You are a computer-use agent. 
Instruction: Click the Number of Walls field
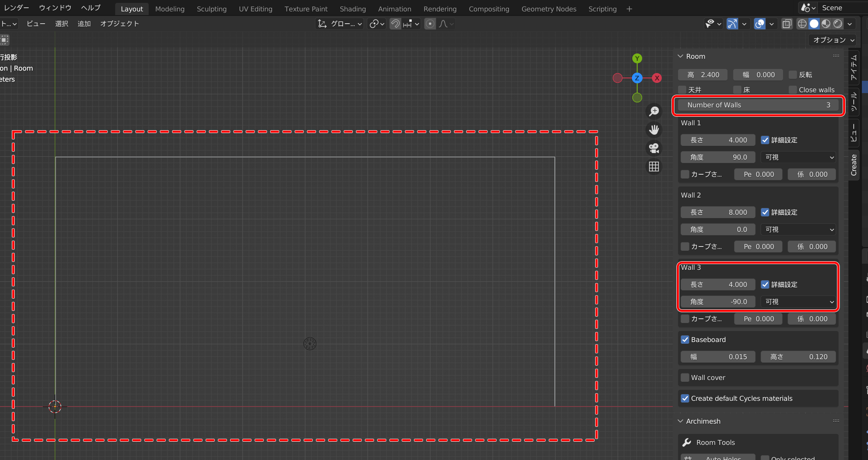click(x=758, y=105)
